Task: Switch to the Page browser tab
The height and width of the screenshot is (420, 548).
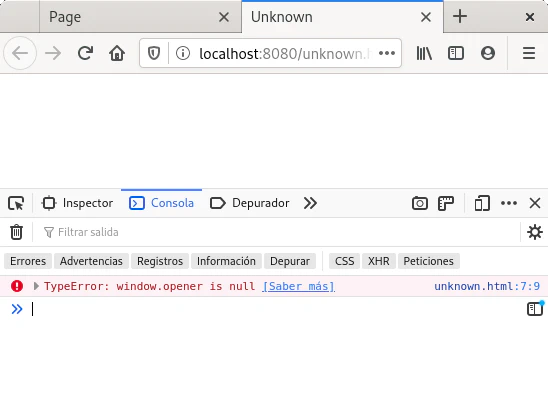Action: [x=140, y=17]
